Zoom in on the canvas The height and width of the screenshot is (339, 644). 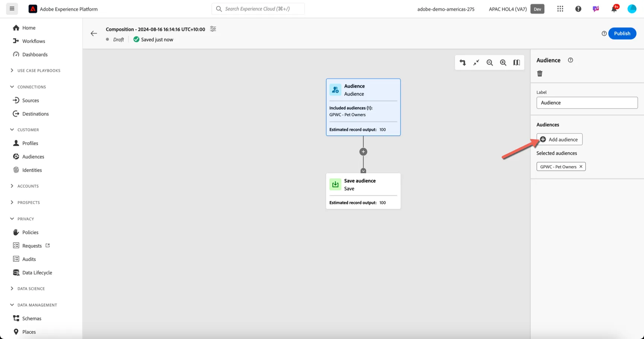(503, 63)
